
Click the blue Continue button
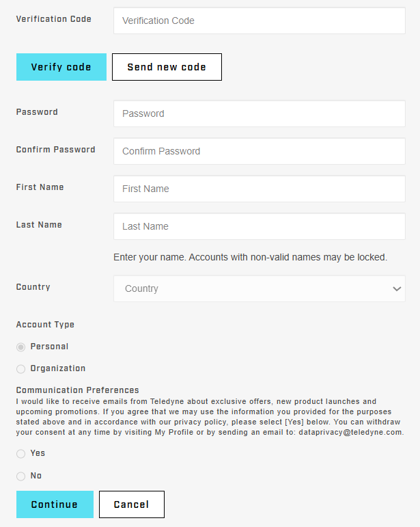[55, 504]
